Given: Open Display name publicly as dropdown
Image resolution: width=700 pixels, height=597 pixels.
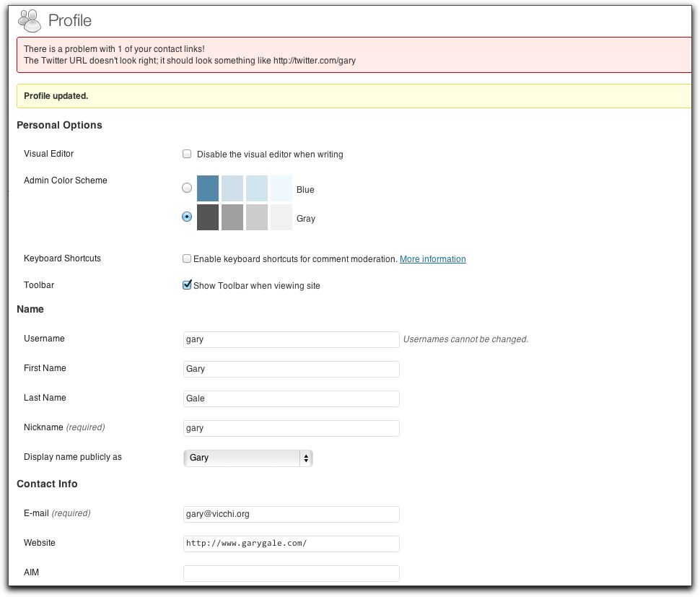Looking at the screenshot, I should 248,458.
